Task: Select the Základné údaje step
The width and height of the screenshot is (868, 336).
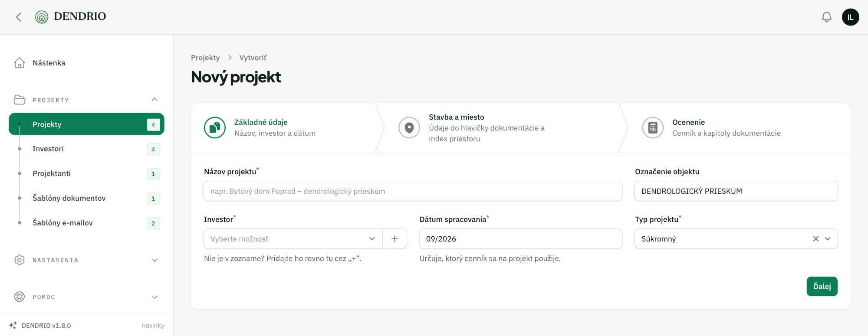Action: pyautogui.click(x=283, y=127)
